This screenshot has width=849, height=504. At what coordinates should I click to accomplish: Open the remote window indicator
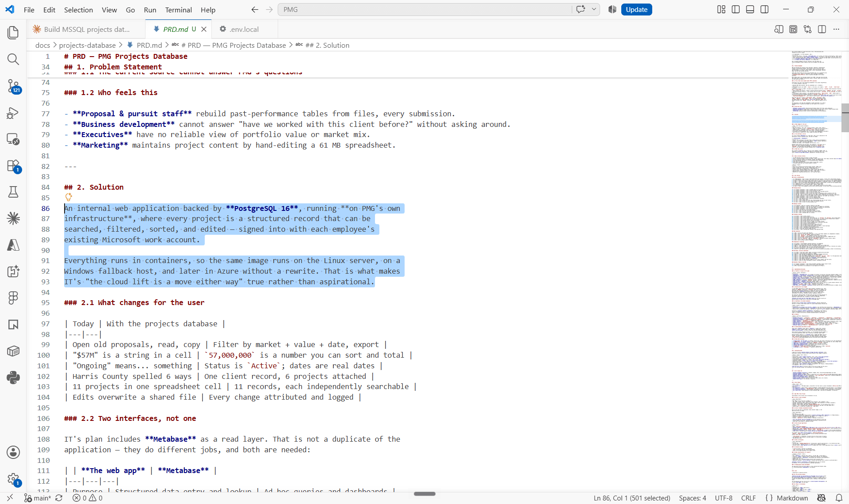point(10,498)
